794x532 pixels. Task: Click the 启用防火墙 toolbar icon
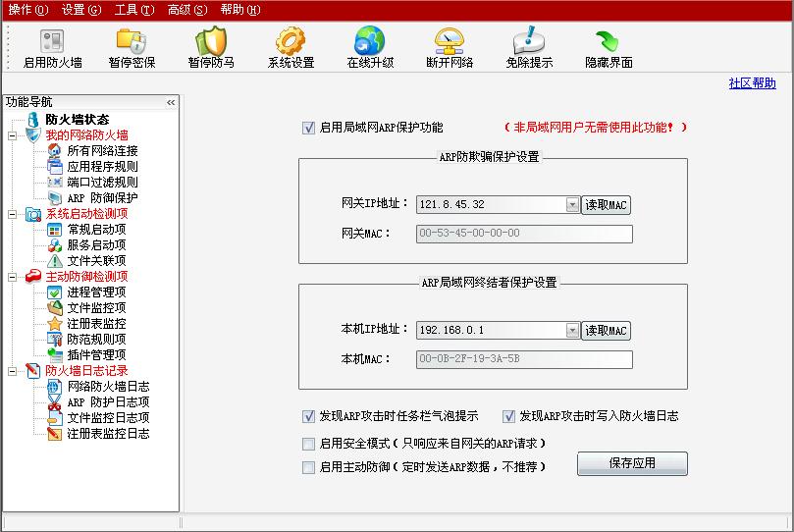[52, 42]
